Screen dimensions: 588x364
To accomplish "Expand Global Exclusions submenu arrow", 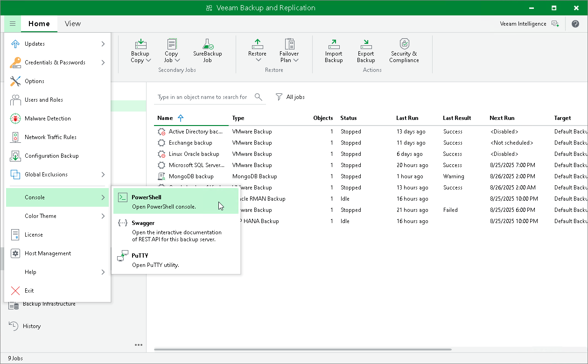I will coord(103,175).
